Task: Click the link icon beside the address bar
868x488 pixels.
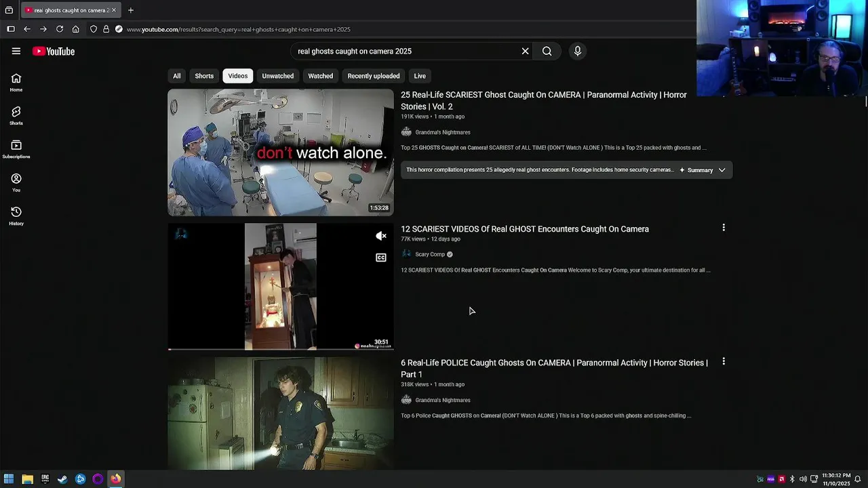Action: 119,29
